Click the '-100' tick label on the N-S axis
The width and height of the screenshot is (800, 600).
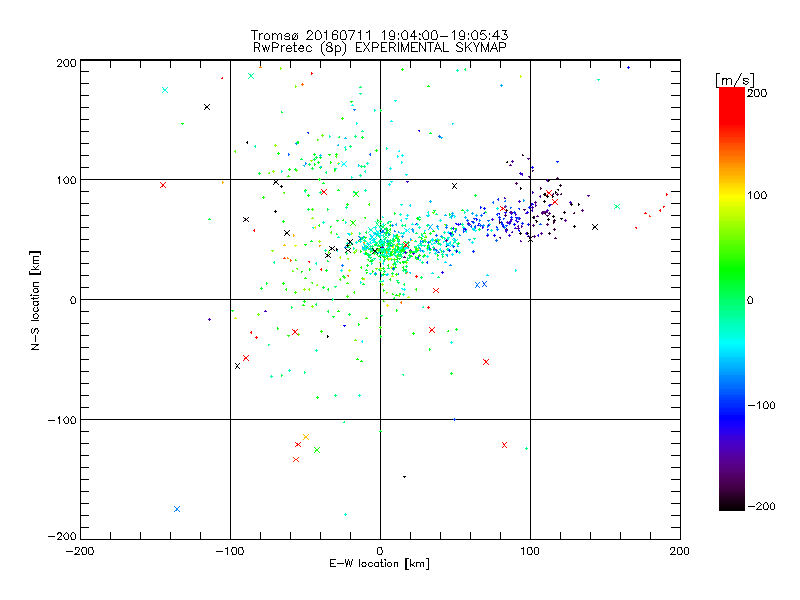point(62,420)
